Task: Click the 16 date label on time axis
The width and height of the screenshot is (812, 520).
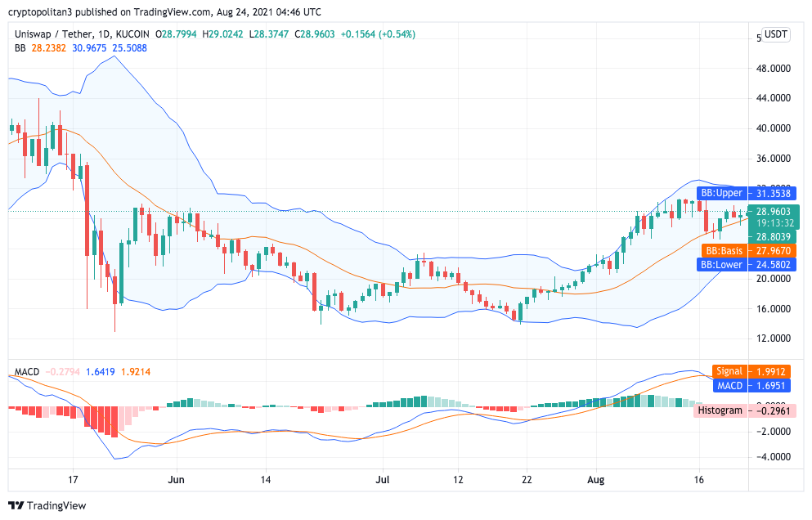Action: [x=698, y=480]
